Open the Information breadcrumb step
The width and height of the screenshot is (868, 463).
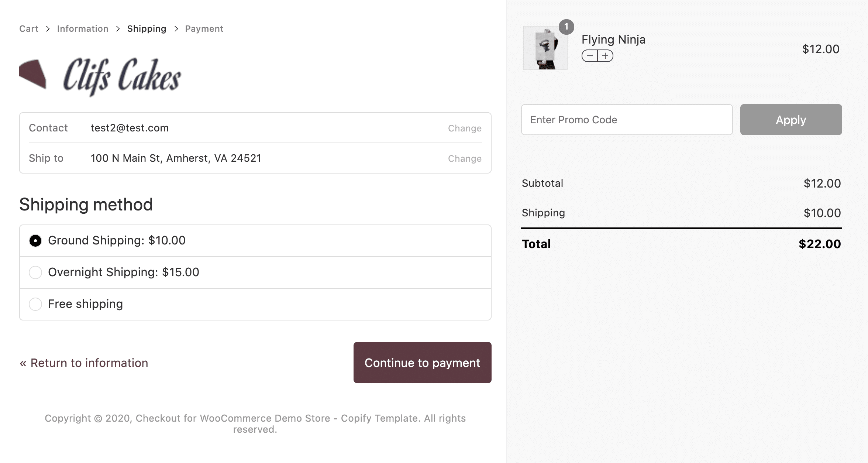[82, 28]
